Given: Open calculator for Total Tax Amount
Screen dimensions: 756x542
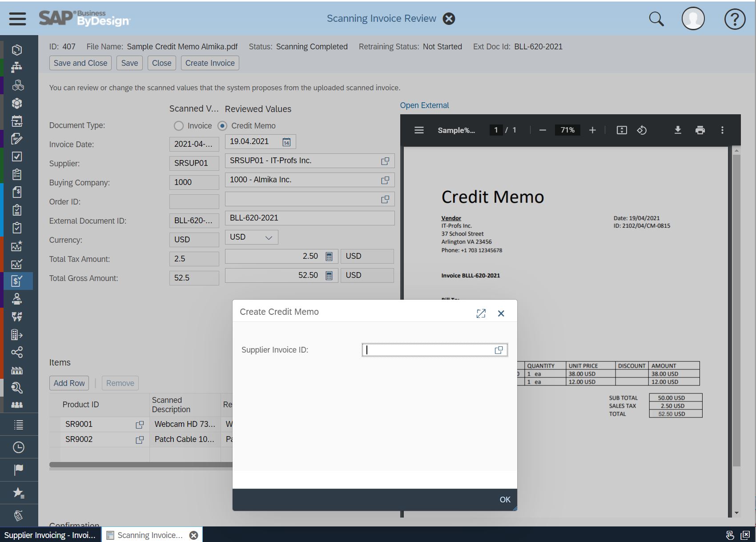Looking at the screenshot, I should click(x=329, y=257).
